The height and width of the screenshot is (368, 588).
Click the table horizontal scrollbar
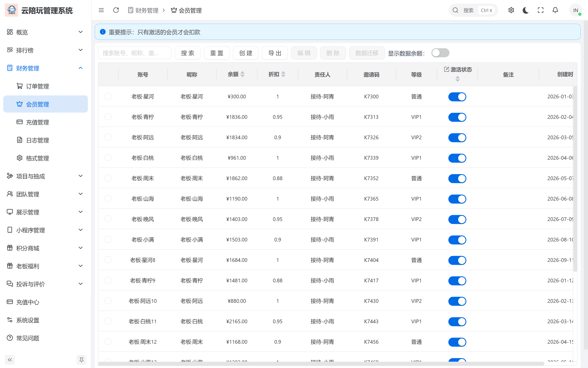[x=321, y=364]
